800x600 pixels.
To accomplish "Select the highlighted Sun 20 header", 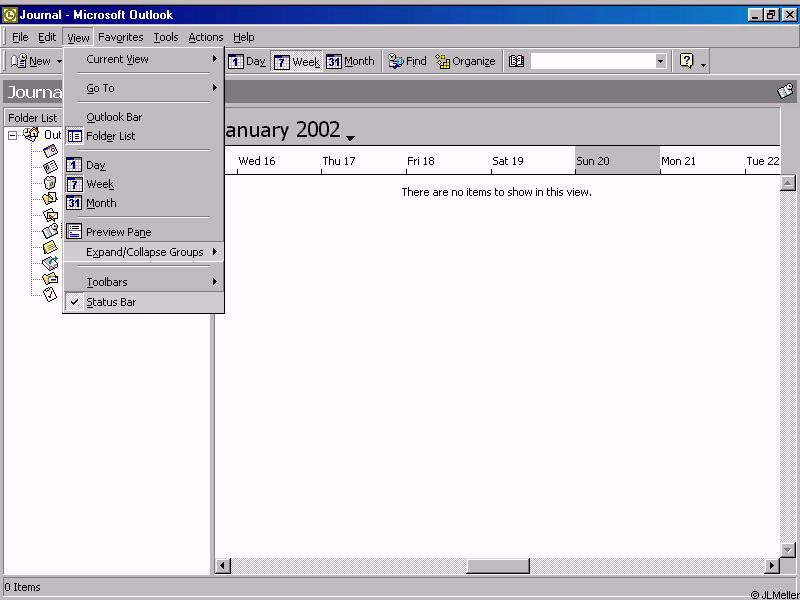I will [x=617, y=161].
